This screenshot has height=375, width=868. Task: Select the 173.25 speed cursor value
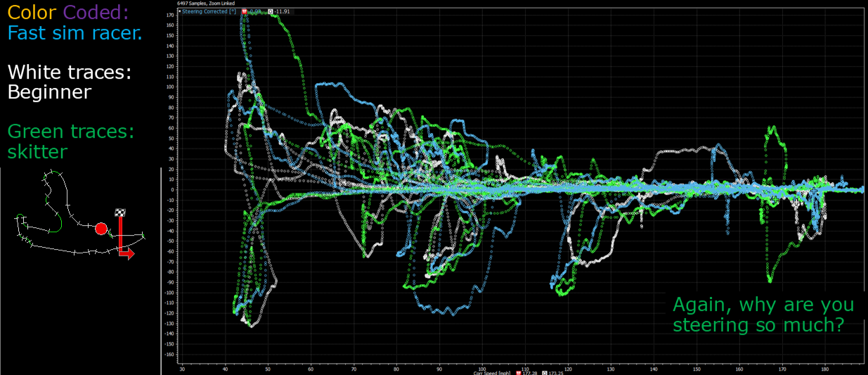pyautogui.click(x=556, y=373)
